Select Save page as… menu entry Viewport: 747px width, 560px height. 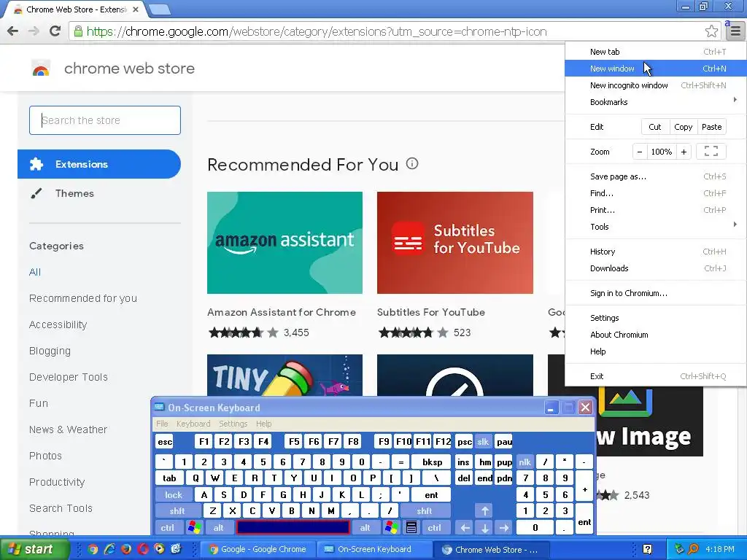[x=656, y=176]
